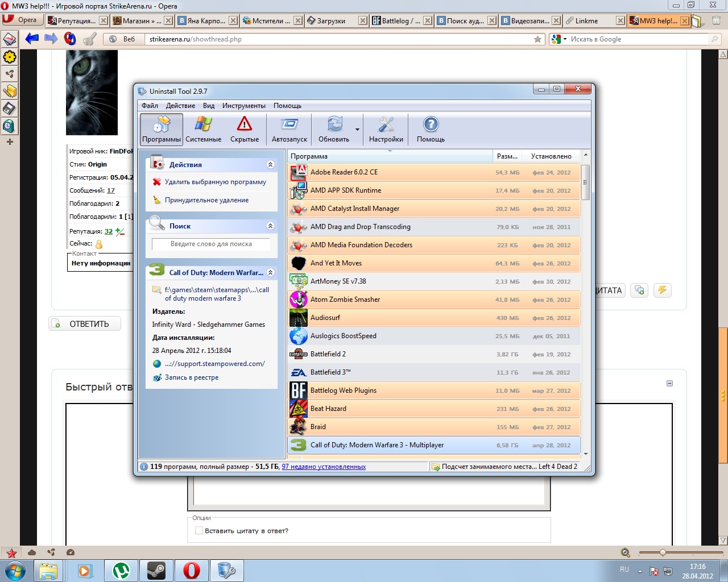
Task: Focus the Opera address bar
Action: coord(339,39)
